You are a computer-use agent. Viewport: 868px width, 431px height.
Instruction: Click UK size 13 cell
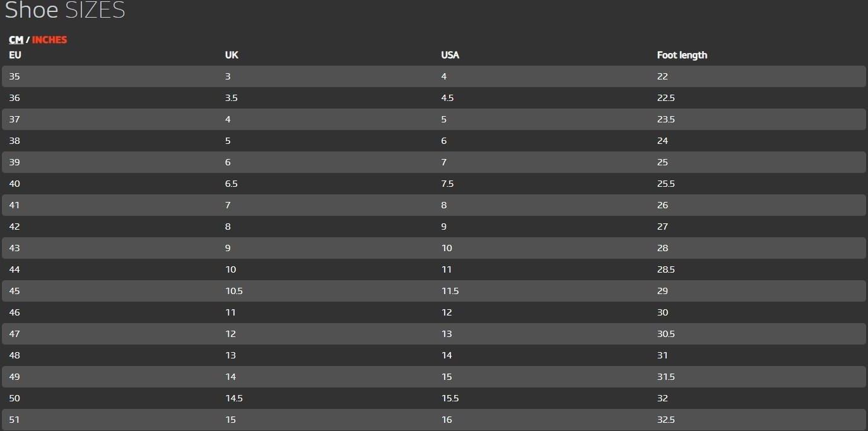pos(230,355)
